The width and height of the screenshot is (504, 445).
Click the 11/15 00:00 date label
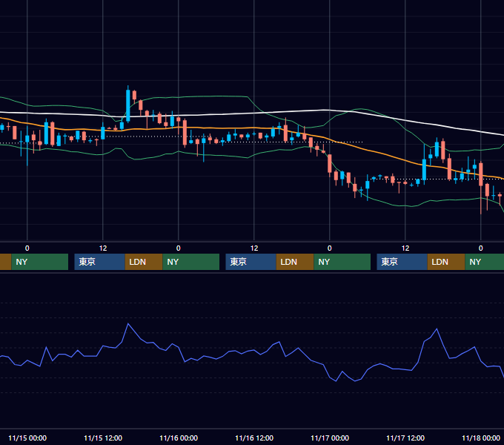click(27, 438)
